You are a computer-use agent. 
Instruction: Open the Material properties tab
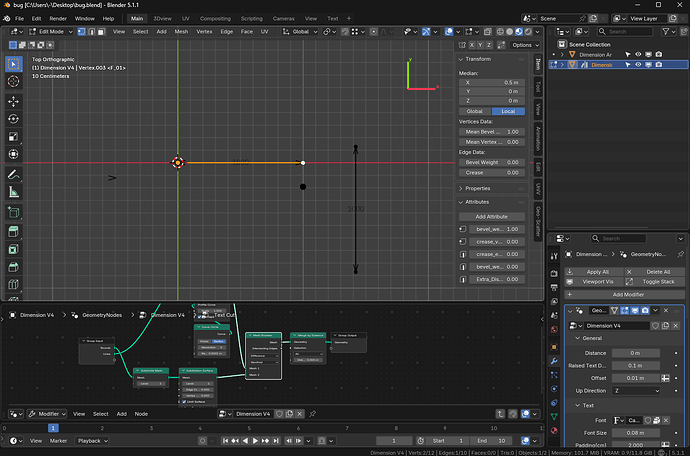coord(554,430)
